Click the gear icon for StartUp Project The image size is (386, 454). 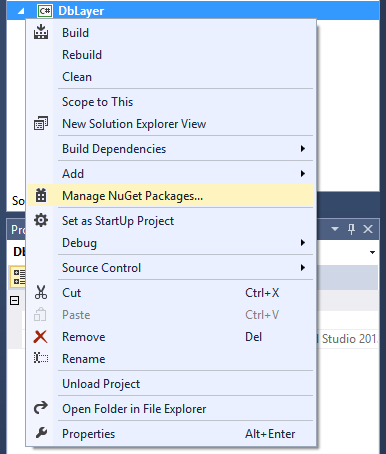[x=41, y=220]
